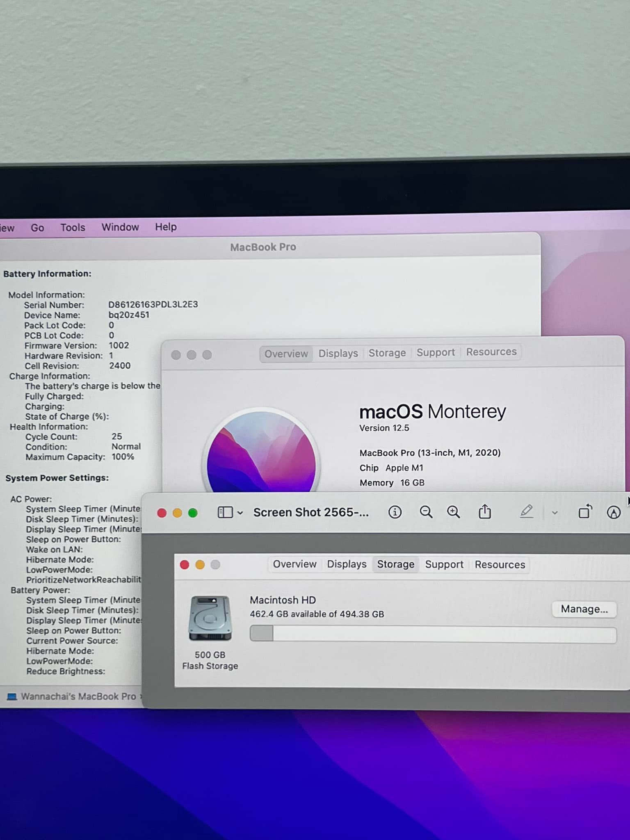Select the highlight pen icon
This screenshot has width=630, height=840.
point(526,512)
